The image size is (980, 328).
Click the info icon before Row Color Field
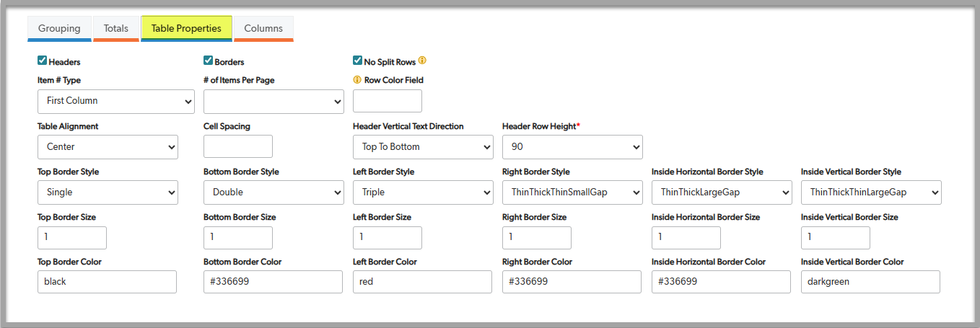coord(357,80)
